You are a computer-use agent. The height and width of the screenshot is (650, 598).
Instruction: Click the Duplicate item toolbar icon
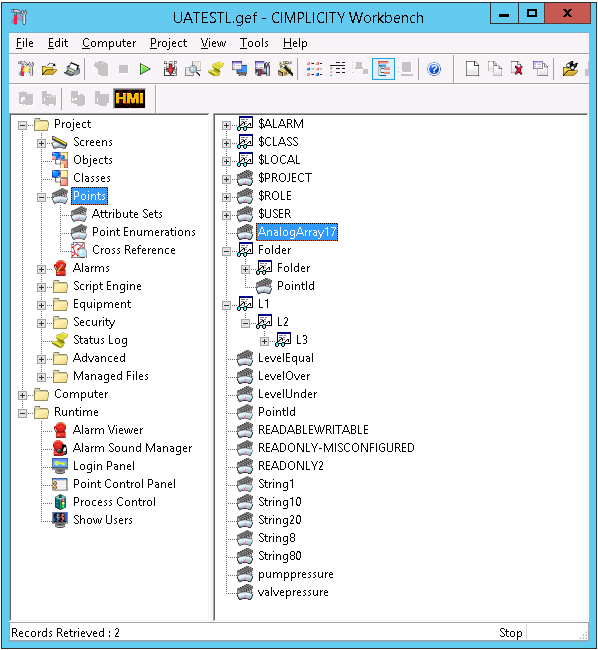click(495, 69)
